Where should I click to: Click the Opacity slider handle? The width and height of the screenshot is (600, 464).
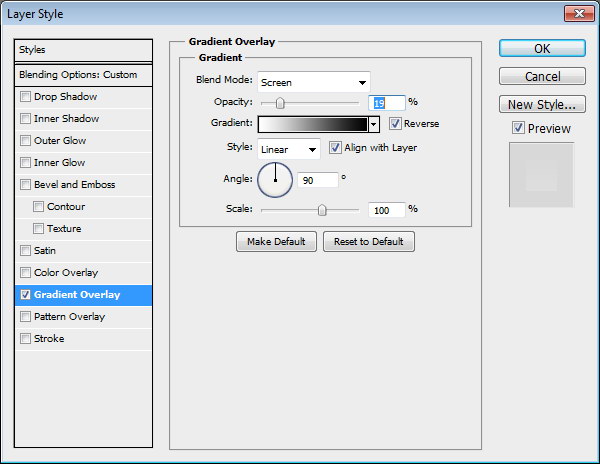(x=280, y=103)
